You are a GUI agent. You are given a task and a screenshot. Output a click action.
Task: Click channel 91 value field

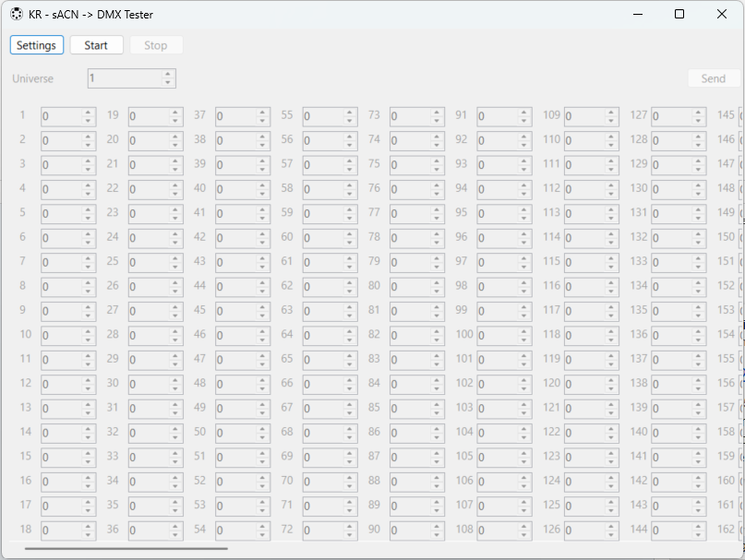pos(505,116)
